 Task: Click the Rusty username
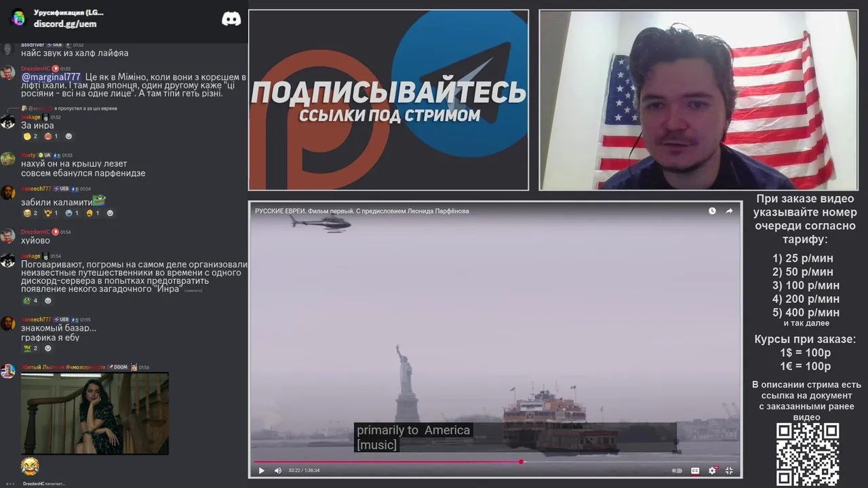[x=28, y=155]
